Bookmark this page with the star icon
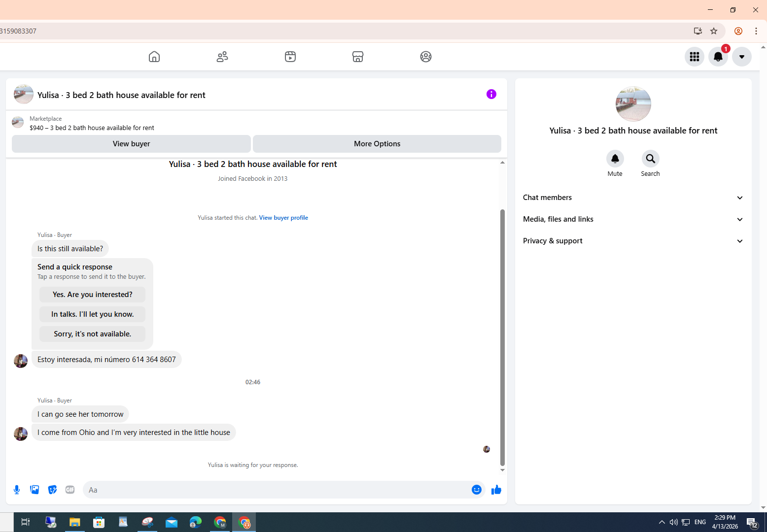Screen dimensions: 767x532 (714, 31)
